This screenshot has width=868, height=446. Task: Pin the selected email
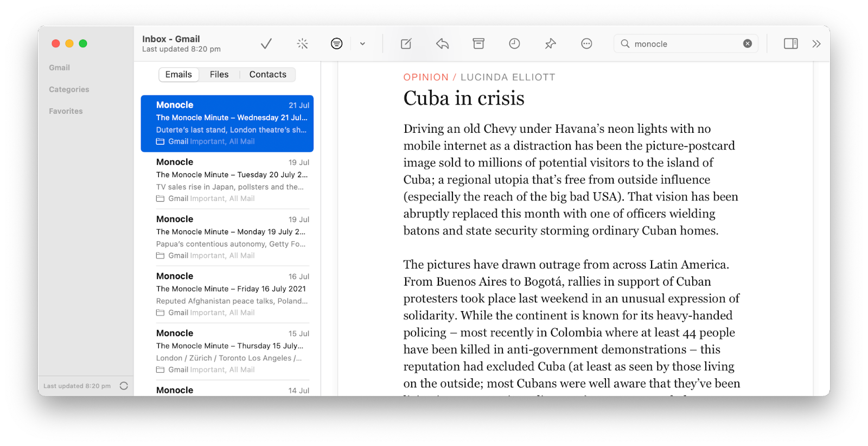pos(551,44)
